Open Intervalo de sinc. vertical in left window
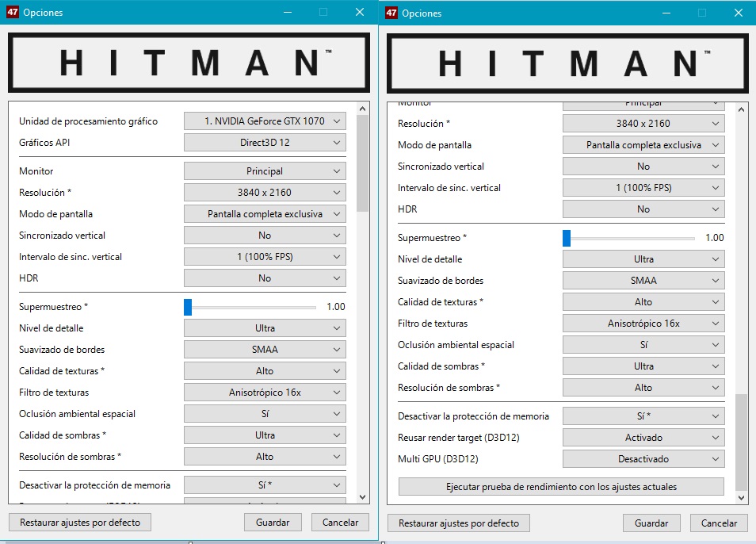Viewport: 756px width, 544px height. (x=265, y=257)
